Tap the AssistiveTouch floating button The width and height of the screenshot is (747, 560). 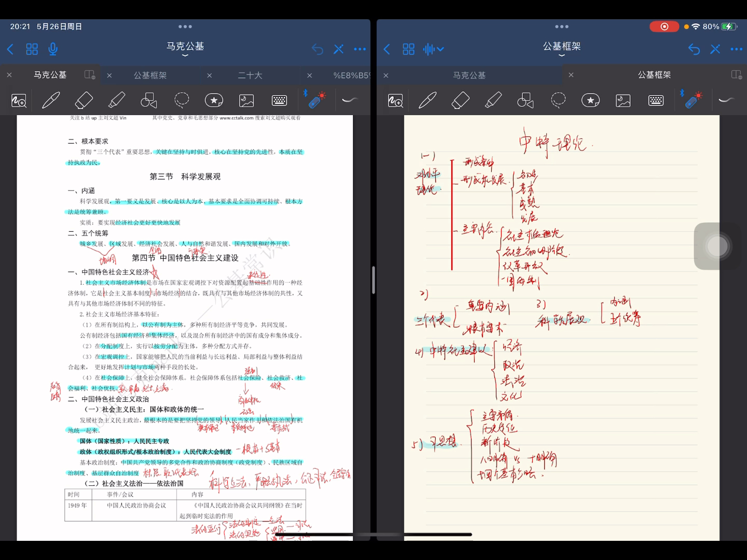click(718, 246)
